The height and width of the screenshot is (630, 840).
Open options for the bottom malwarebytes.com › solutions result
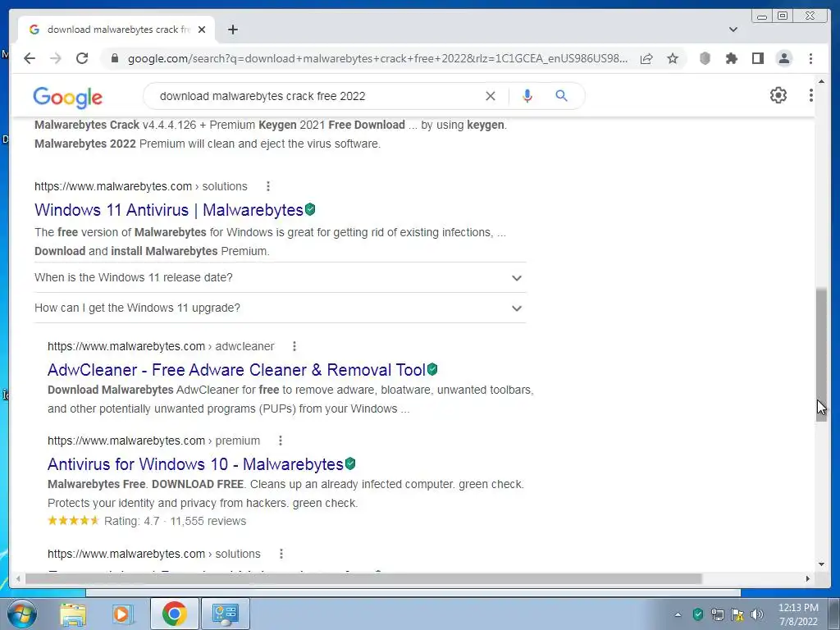pyautogui.click(x=281, y=554)
